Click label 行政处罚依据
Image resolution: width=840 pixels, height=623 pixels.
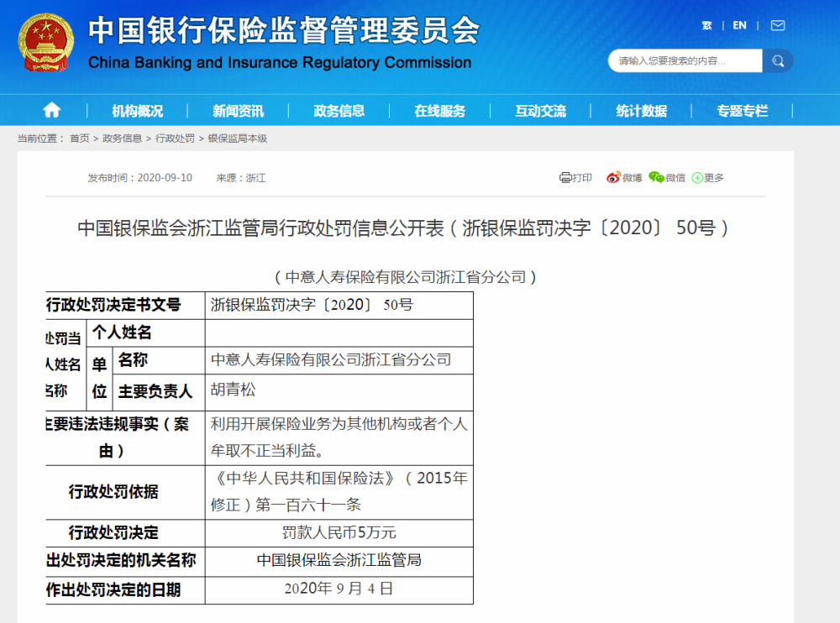[x=113, y=492]
